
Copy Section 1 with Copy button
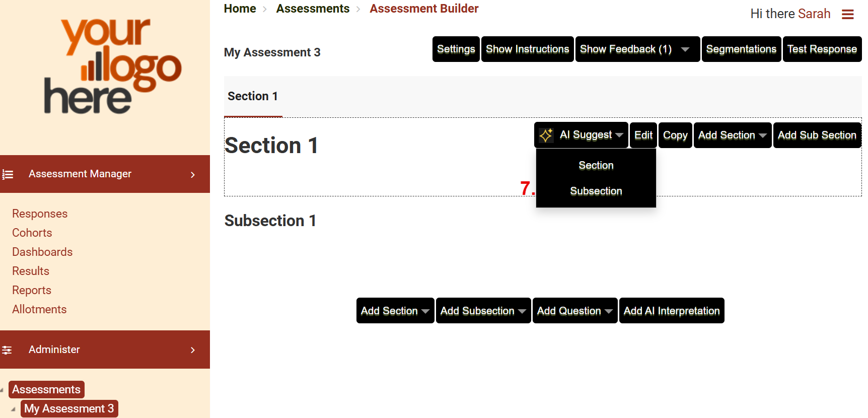675,135
